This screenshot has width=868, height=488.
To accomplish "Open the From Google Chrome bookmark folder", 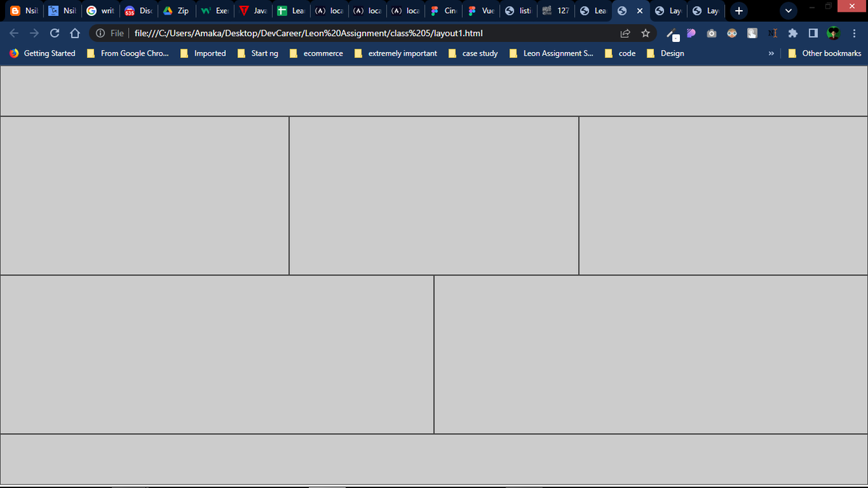I will pyautogui.click(x=127, y=53).
